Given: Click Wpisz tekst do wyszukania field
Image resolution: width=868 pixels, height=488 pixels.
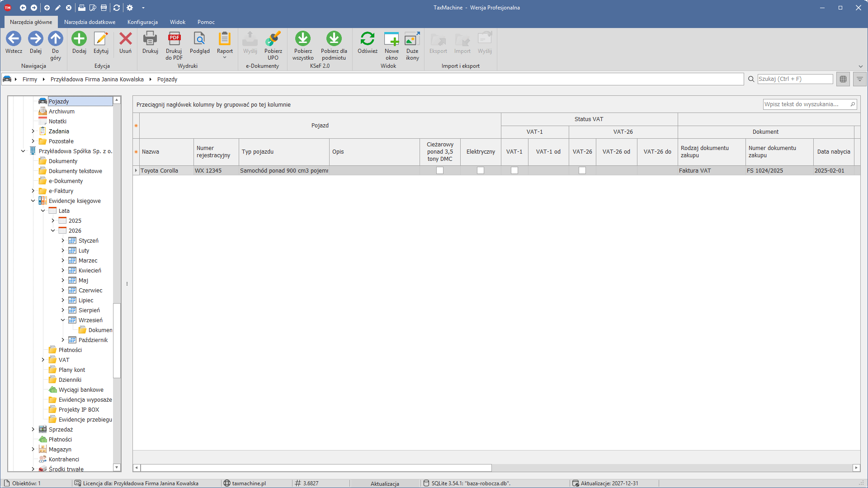Looking at the screenshot, I should 809,104.
